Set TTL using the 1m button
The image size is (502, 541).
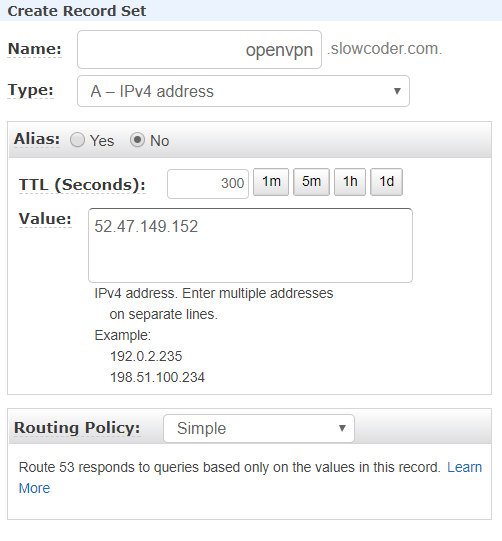[x=271, y=182]
